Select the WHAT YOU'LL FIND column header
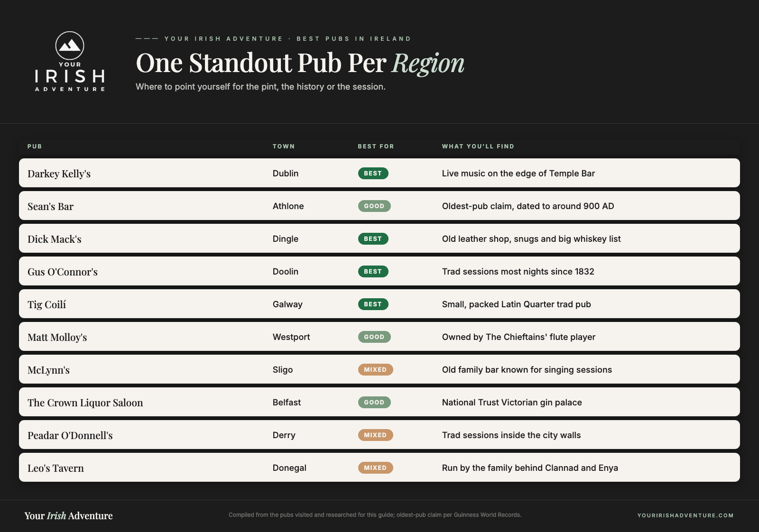This screenshot has height=532, width=759. (x=478, y=147)
